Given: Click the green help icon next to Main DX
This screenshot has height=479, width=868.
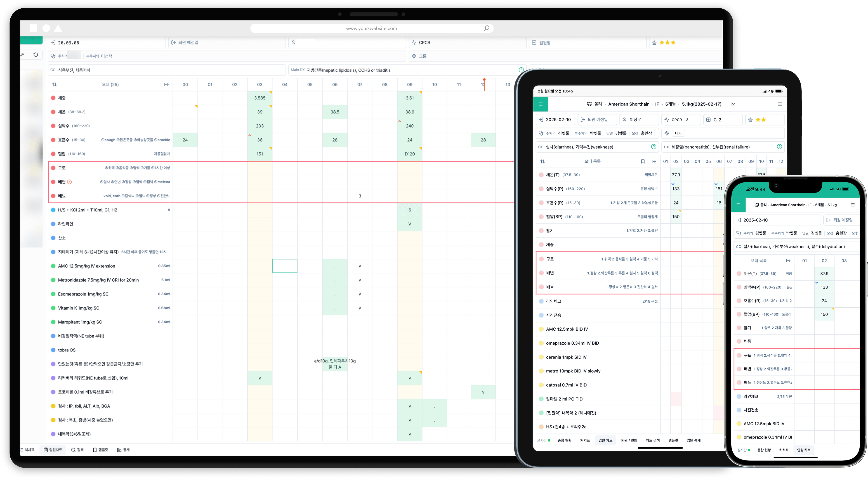Looking at the screenshot, I should click(521, 70).
